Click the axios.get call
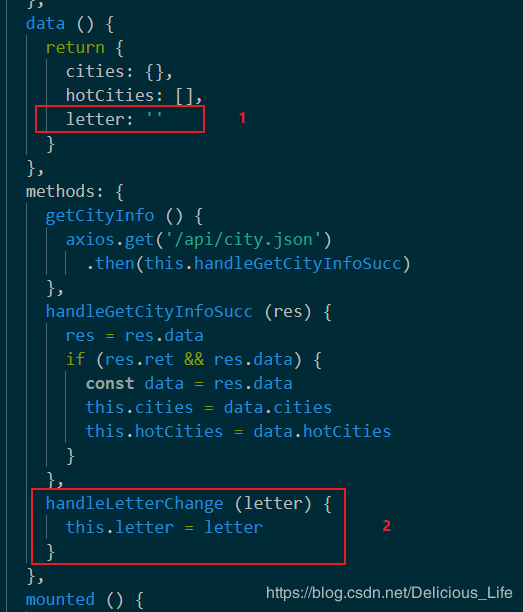Viewport: 523px width, 612px height. 109,240
